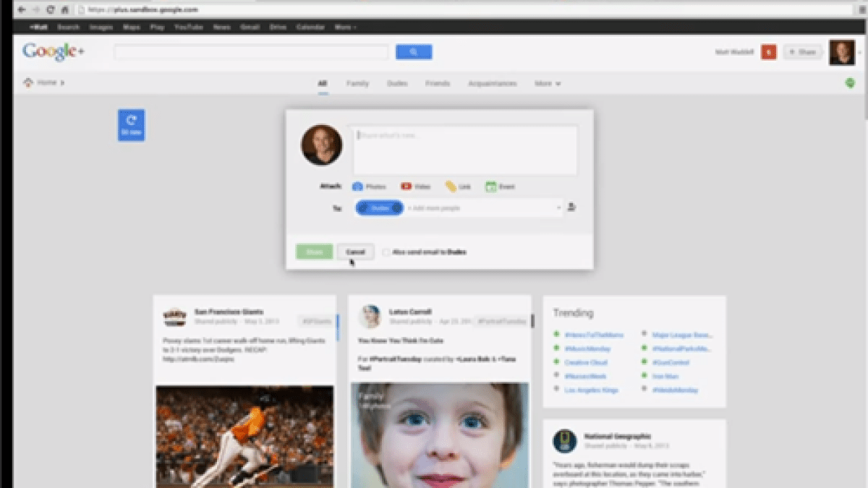
Task: Expand the More circles dropdown
Action: (548, 84)
